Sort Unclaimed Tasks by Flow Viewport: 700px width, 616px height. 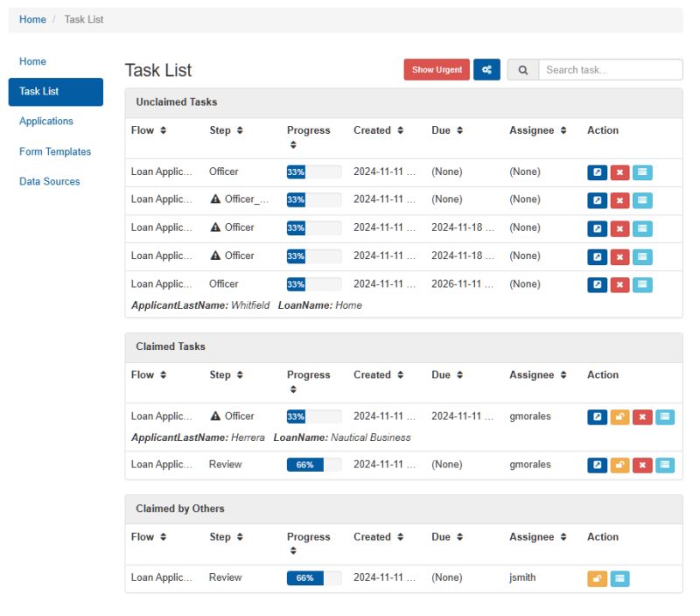(x=163, y=130)
